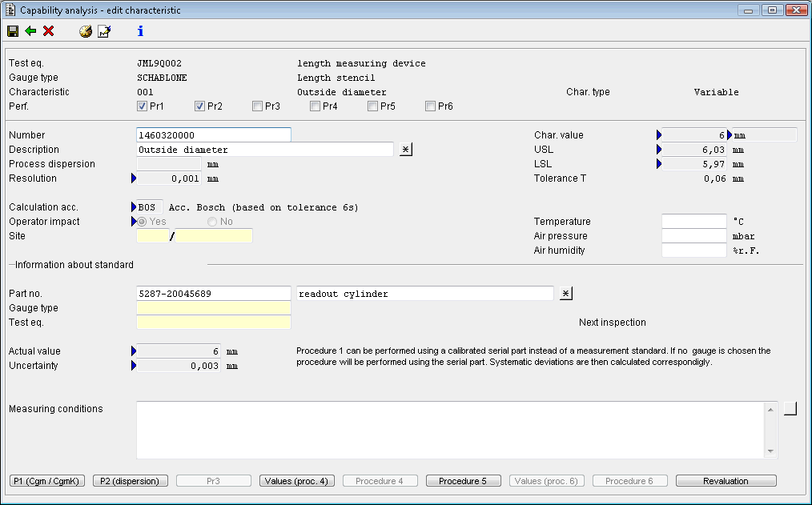Click the Measuring conditions scroll up arrow
The width and height of the screenshot is (812, 505).
pyautogui.click(x=770, y=409)
